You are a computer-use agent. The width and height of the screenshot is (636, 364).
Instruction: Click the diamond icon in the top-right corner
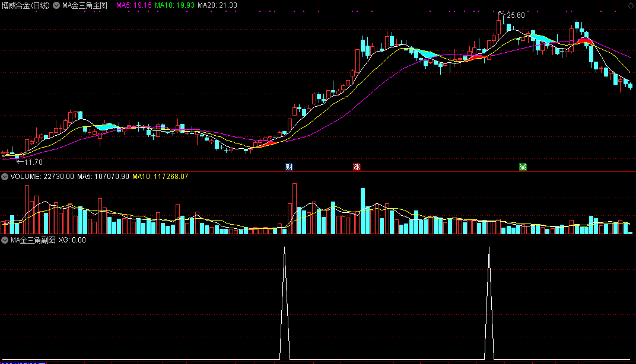point(631,5)
